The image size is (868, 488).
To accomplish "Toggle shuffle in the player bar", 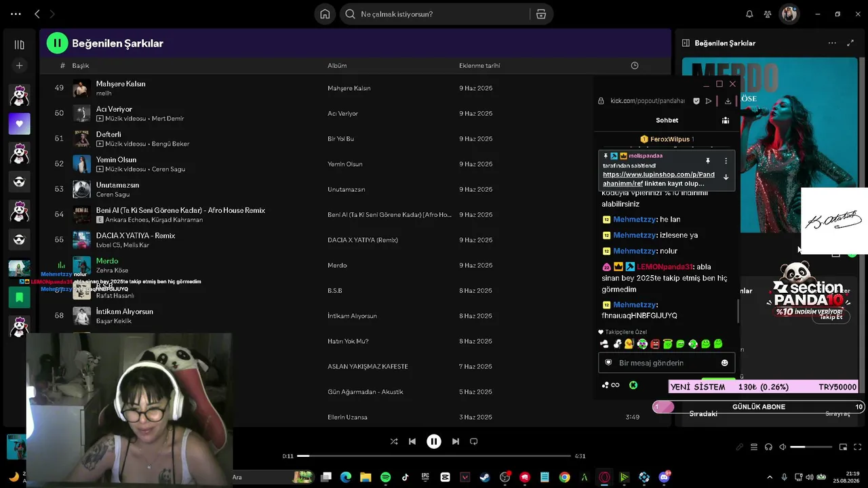I will [x=394, y=441].
